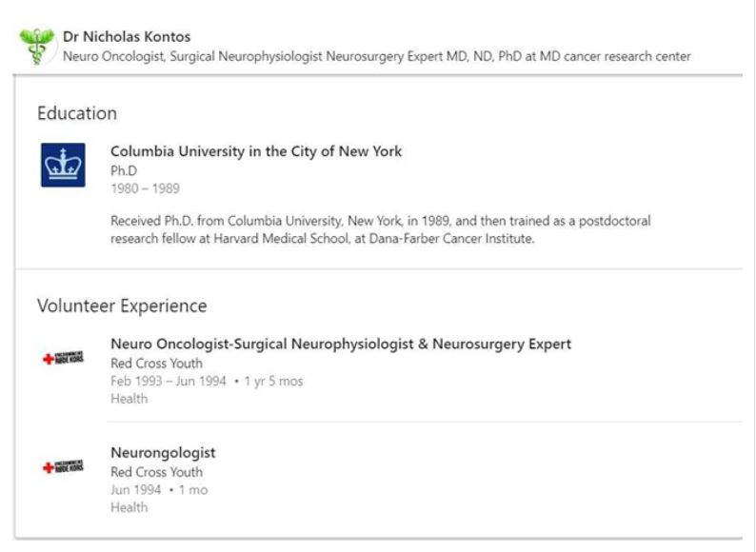Click the Jun 1994 · 1 mo duration

click(x=159, y=490)
